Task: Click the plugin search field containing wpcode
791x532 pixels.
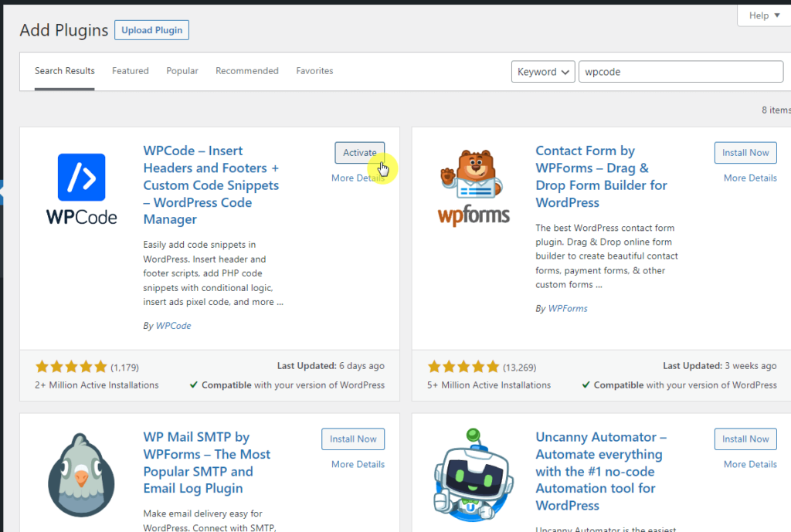Action: pos(681,72)
